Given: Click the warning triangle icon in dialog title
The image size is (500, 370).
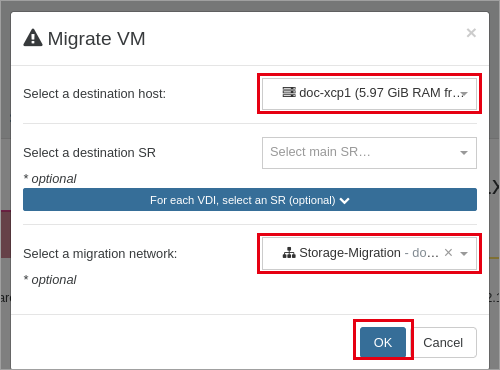Looking at the screenshot, I should coord(33,37).
